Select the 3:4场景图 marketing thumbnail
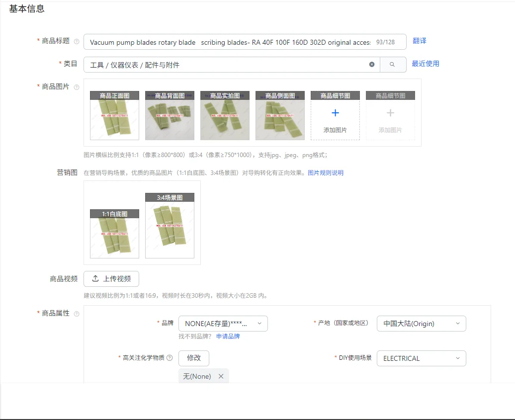Image resolution: width=515 pixels, height=420 pixels. coord(170,226)
